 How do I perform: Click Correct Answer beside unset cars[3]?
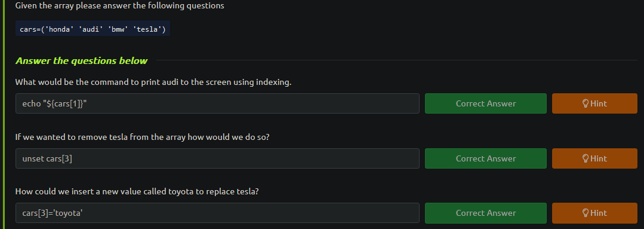(485, 158)
